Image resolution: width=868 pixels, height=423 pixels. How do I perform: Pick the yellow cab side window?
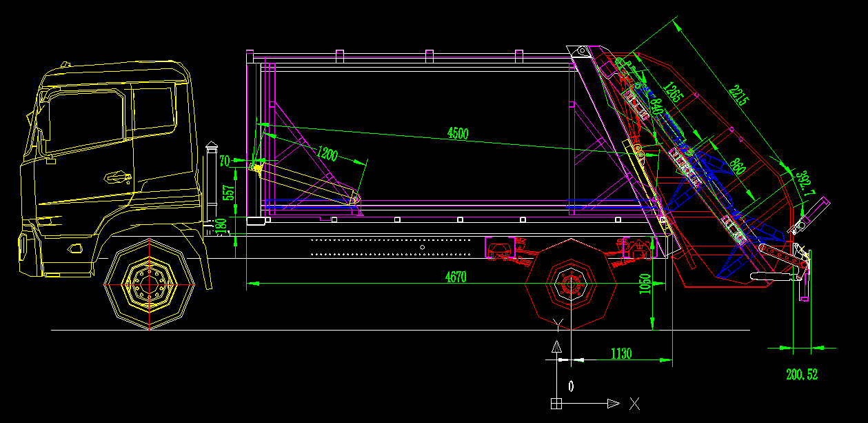(x=85, y=121)
